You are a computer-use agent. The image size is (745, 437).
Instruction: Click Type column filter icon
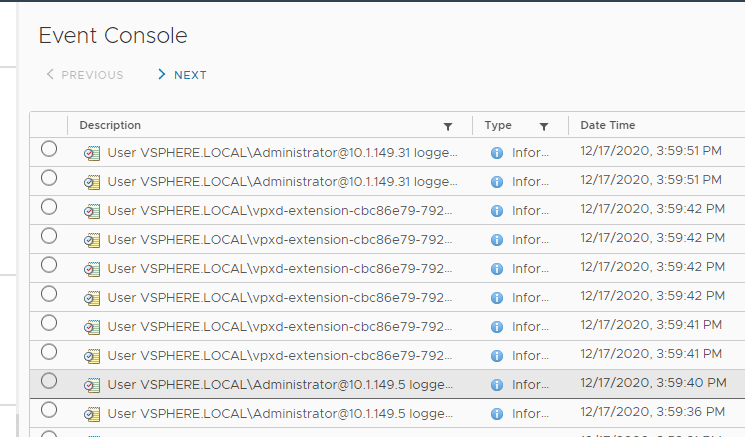(544, 127)
